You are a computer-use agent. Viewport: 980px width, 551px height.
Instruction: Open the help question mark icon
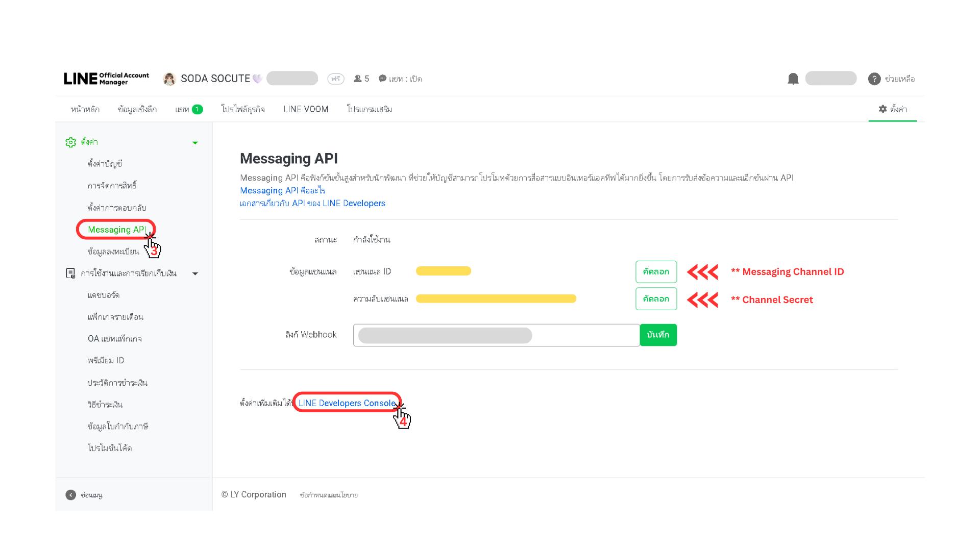pos(874,79)
